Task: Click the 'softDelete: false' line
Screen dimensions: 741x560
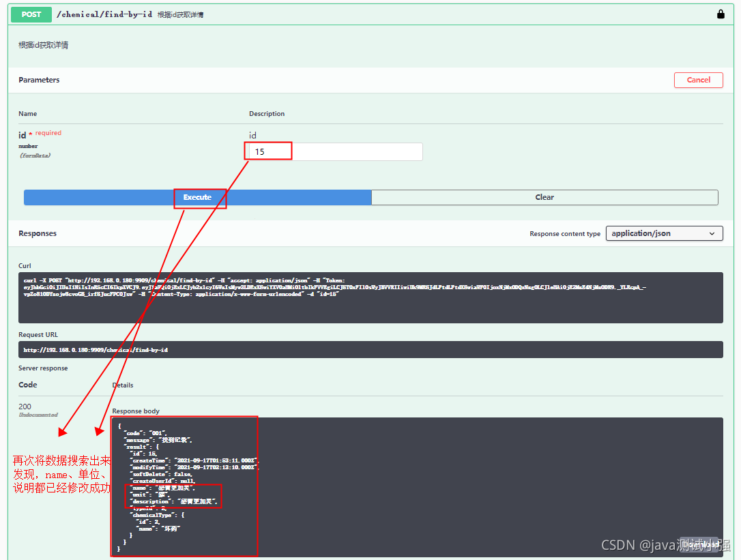Action: click(161, 474)
